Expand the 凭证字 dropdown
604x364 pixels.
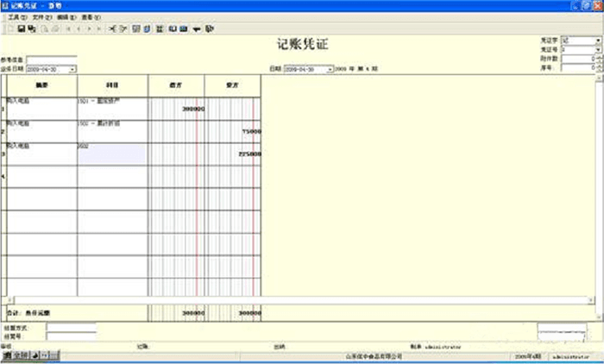click(597, 41)
